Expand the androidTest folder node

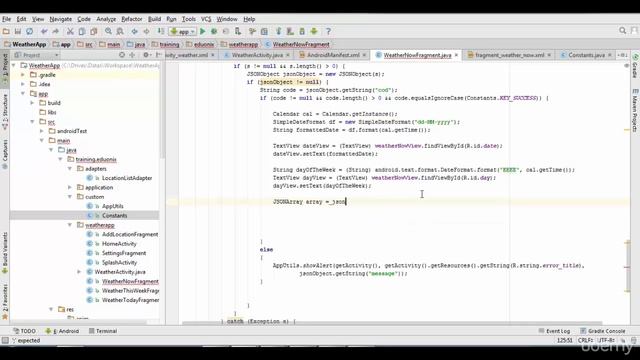[x=42, y=131]
